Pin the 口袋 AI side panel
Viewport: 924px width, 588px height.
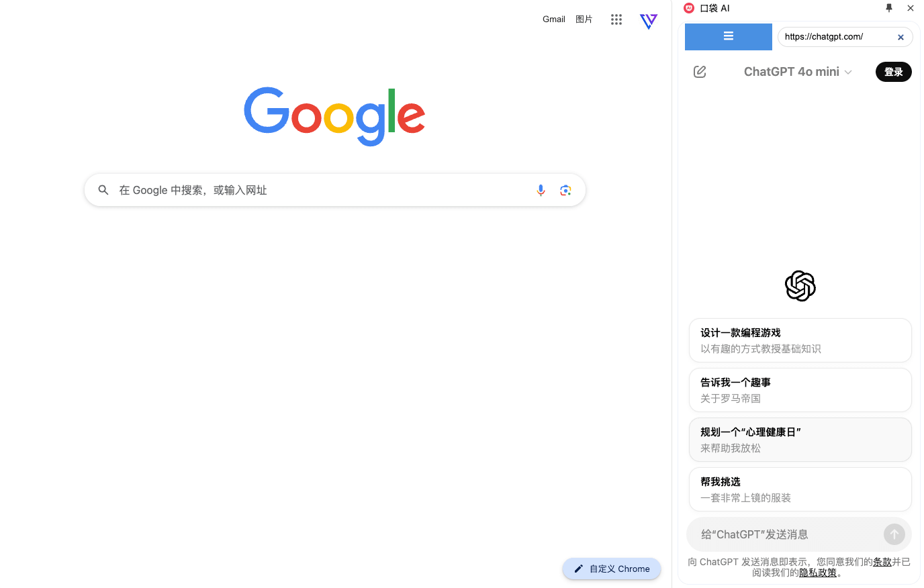pyautogui.click(x=889, y=8)
